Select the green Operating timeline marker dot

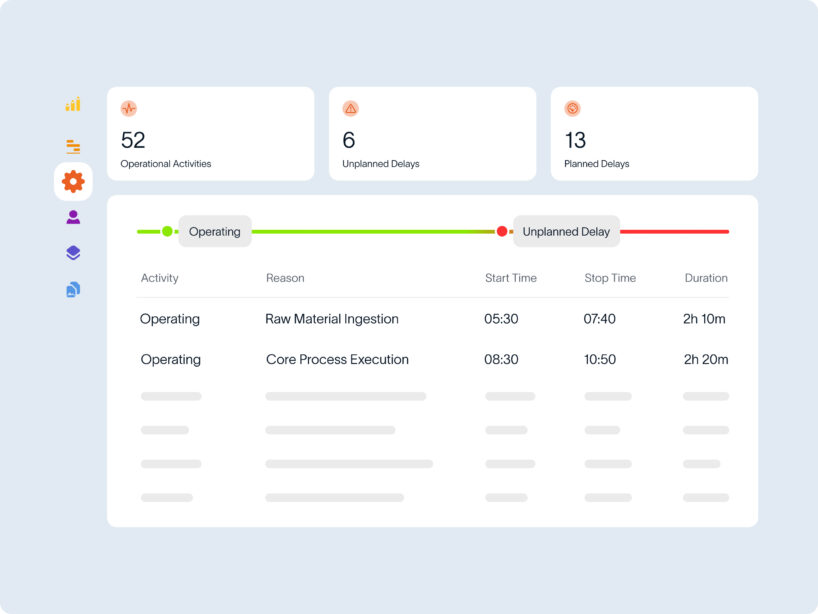(x=167, y=231)
